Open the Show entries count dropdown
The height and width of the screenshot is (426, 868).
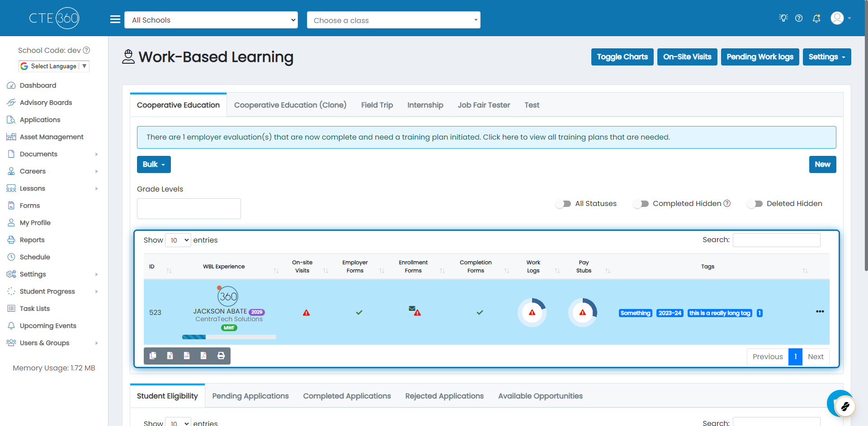pyautogui.click(x=178, y=240)
